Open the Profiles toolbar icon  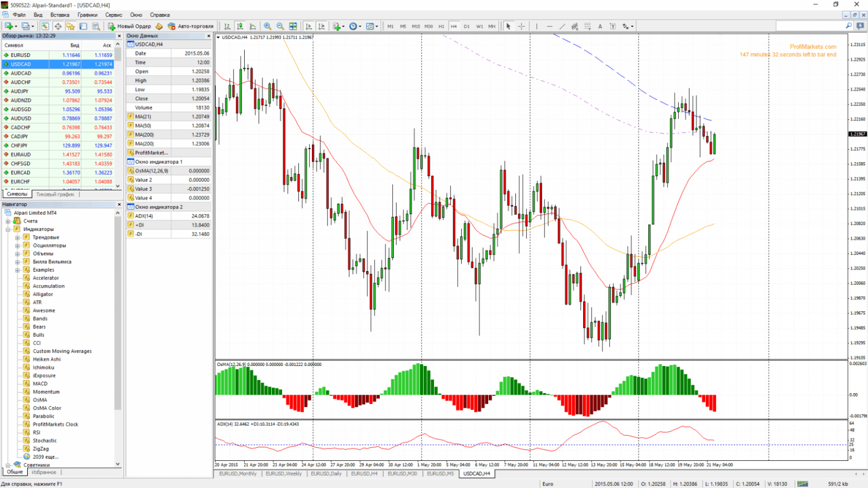25,26
